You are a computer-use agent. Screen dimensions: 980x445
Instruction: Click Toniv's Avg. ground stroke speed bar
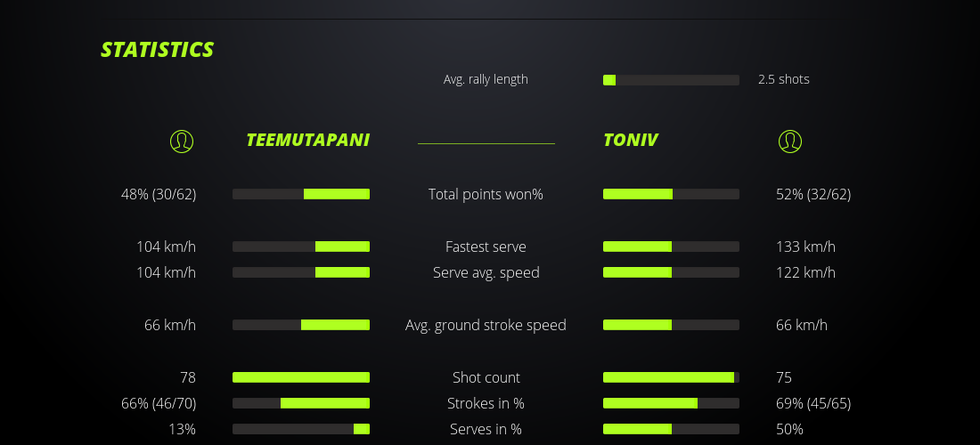[x=671, y=325]
